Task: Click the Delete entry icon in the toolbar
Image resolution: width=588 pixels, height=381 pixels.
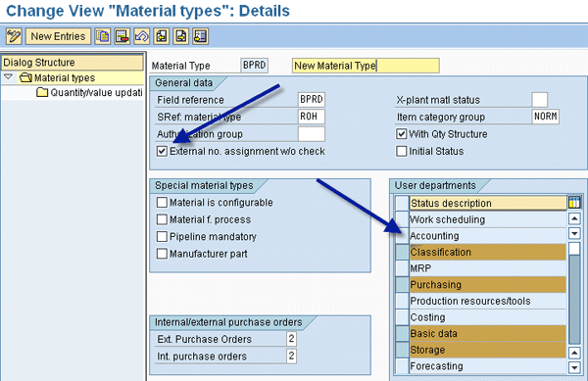Action: 122,36
